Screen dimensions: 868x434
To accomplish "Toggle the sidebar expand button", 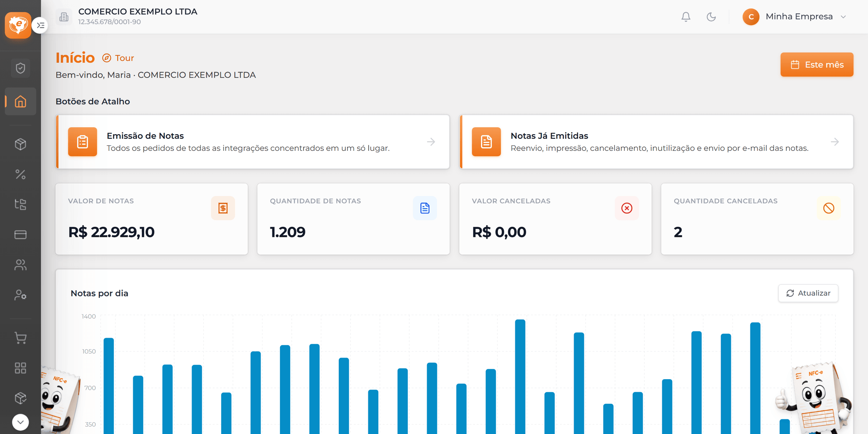I will 40,25.
